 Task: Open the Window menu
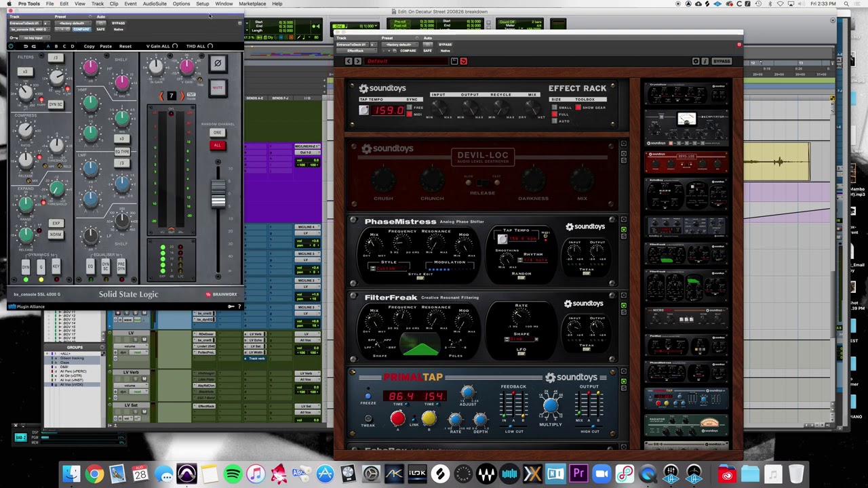(224, 4)
